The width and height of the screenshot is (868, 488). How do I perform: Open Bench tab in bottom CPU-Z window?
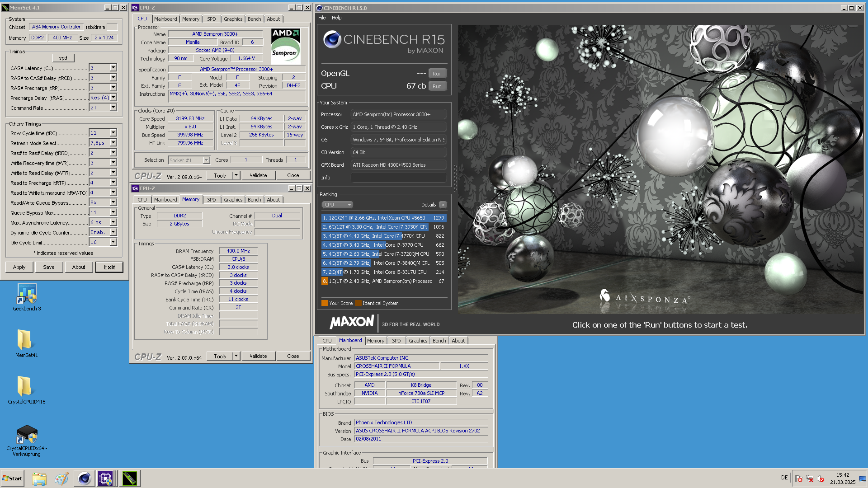pyautogui.click(x=439, y=341)
